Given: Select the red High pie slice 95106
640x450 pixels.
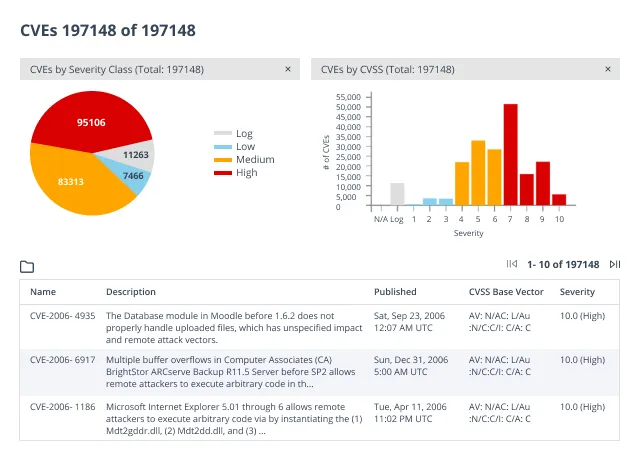Looking at the screenshot, I should [91, 122].
